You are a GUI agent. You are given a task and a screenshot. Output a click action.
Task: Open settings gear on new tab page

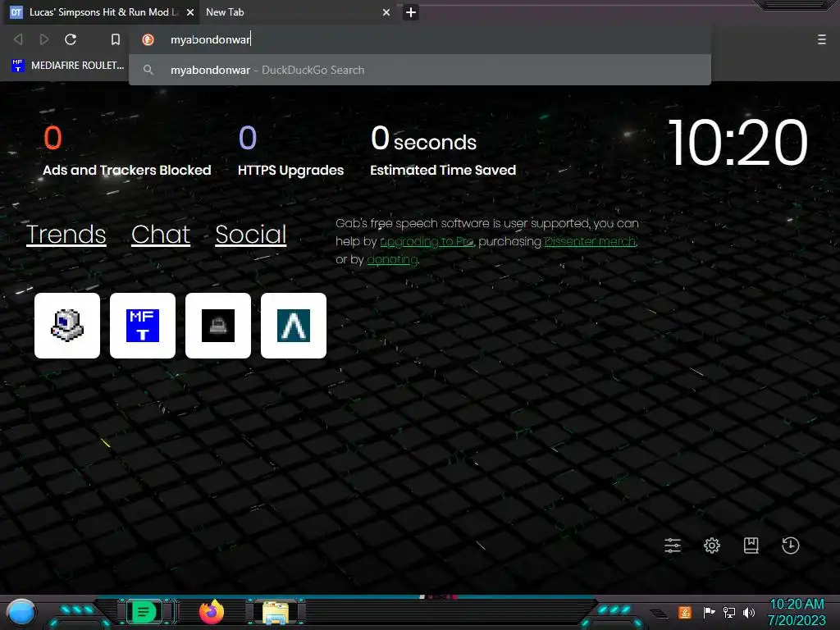click(x=712, y=546)
